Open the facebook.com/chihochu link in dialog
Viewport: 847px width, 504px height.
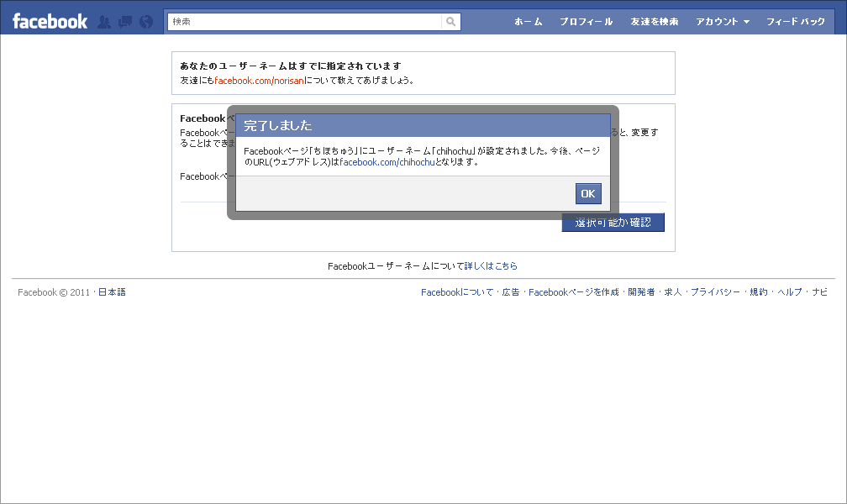pos(387,162)
